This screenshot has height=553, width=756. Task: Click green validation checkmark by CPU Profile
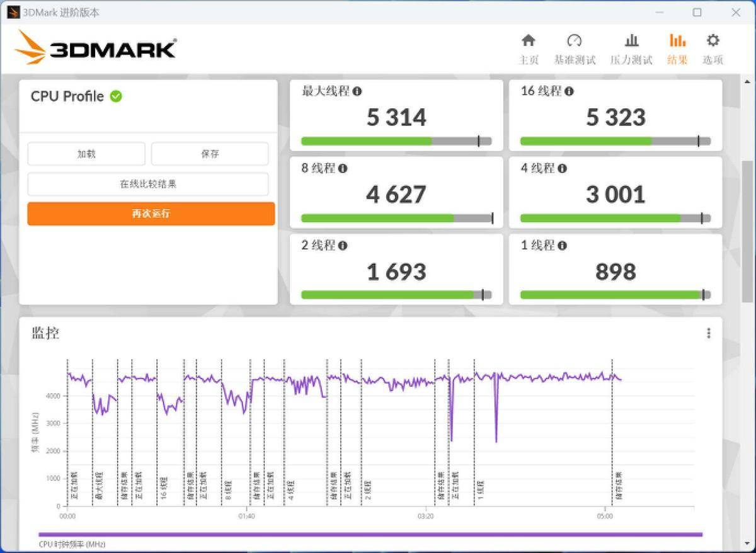pos(116,96)
